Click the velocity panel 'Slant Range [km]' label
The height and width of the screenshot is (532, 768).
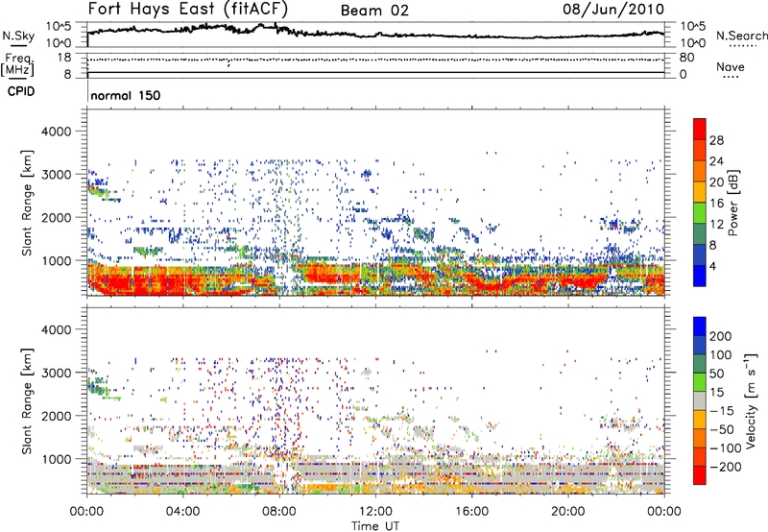click(x=27, y=401)
